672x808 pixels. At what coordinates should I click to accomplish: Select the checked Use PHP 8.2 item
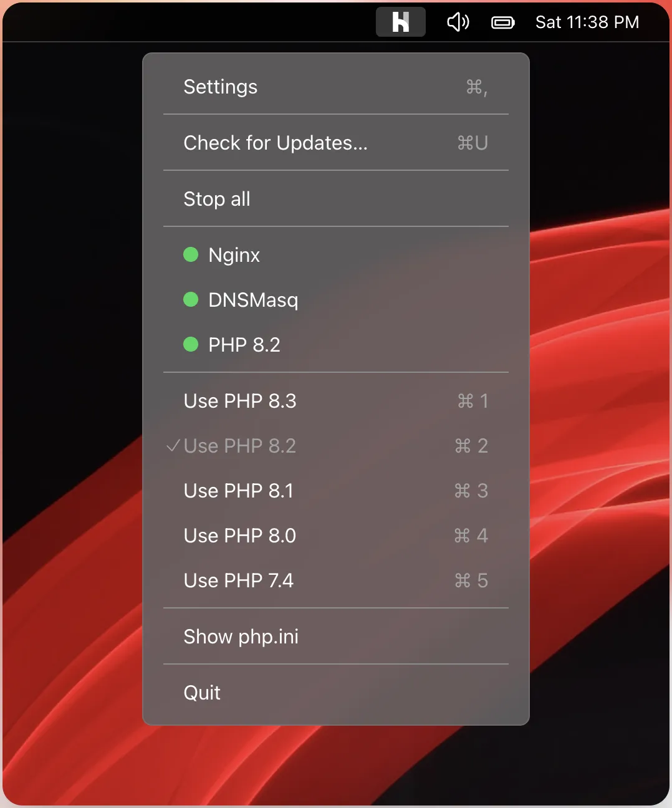click(x=336, y=446)
